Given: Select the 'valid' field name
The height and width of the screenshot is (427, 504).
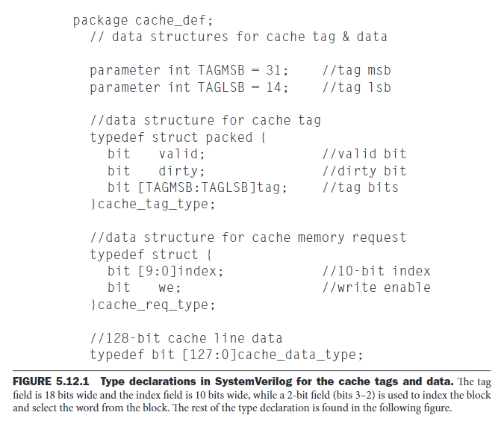Looking at the screenshot, I should [x=178, y=154].
